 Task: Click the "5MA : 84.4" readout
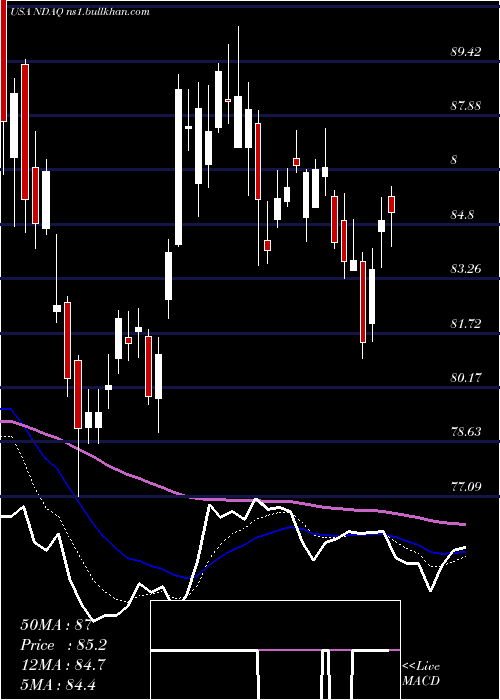pos(58,684)
